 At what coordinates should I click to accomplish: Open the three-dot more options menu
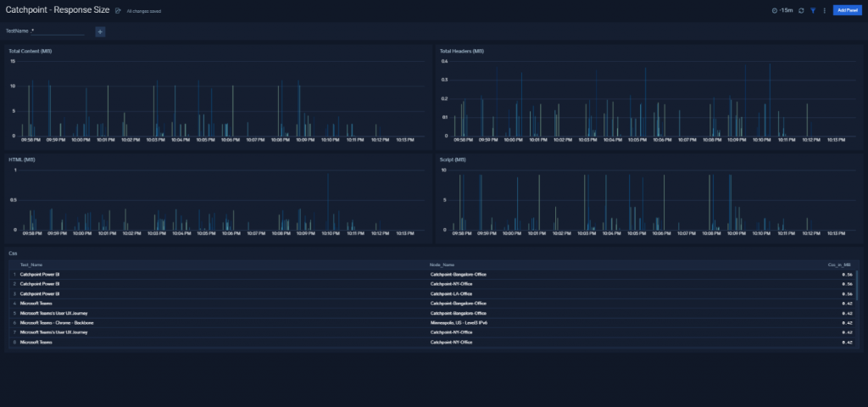click(824, 10)
